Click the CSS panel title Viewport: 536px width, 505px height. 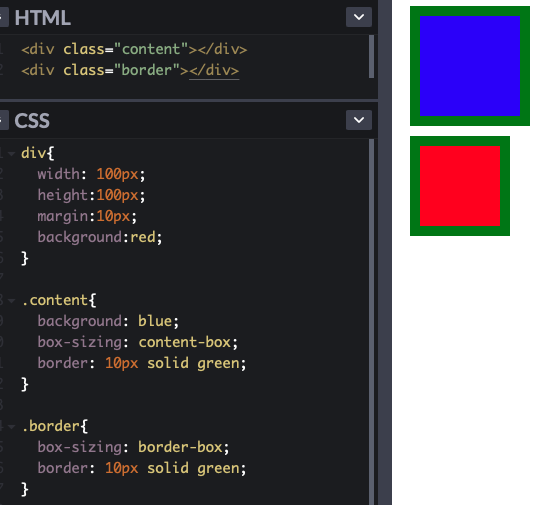(32, 121)
